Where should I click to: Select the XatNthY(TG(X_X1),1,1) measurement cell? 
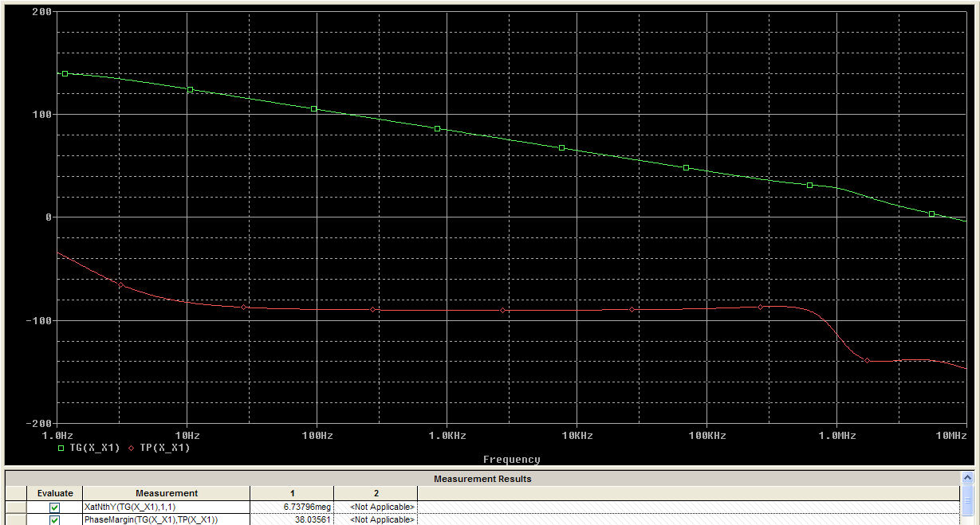[x=167, y=507]
